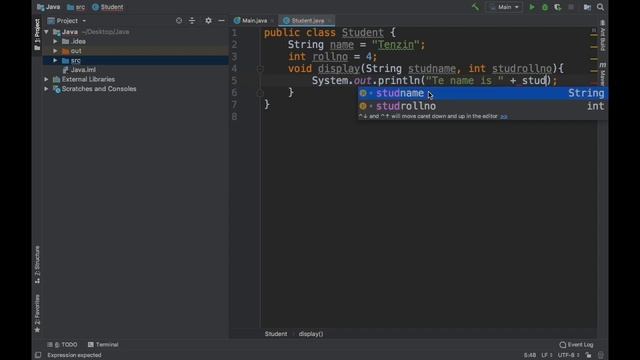Image resolution: width=640 pixels, height=360 pixels.
Task: Expand Scratches and Consoles node
Action: pyautogui.click(x=47, y=89)
